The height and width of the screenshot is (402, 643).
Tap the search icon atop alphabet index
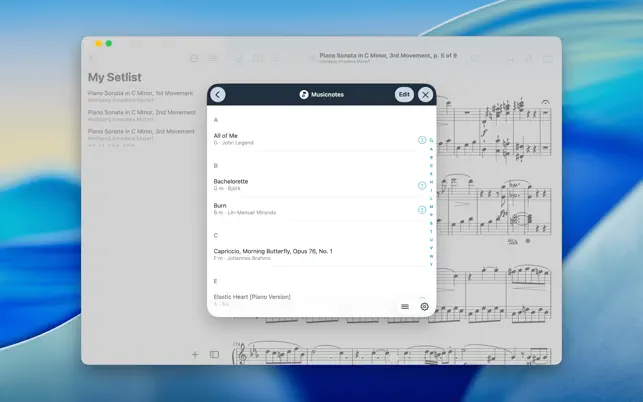pyautogui.click(x=431, y=140)
